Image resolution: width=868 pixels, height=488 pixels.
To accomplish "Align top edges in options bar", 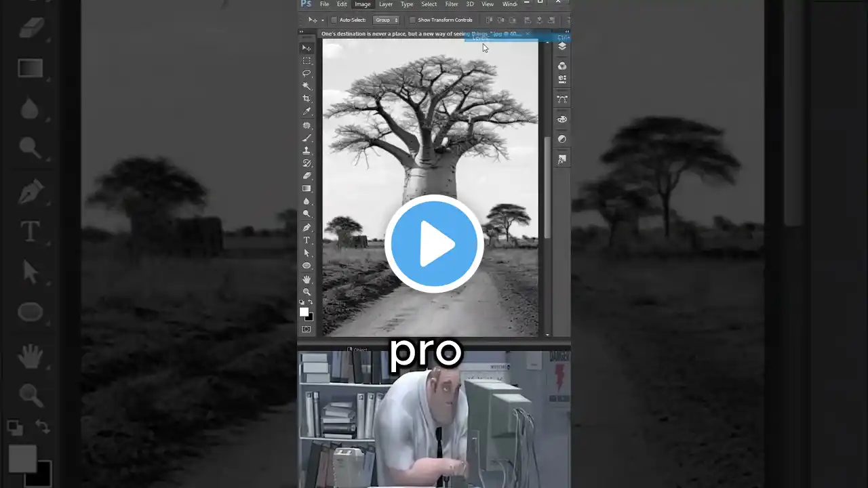I will [489, 20].
